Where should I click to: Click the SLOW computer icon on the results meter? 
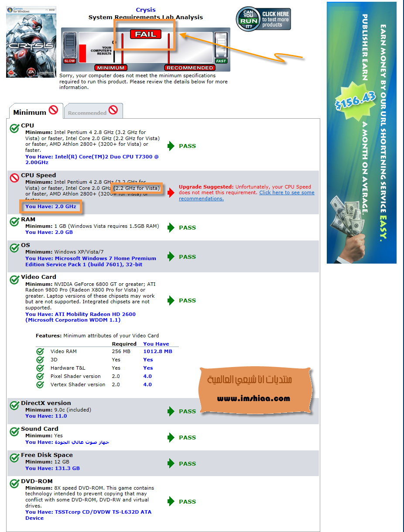[70, 48]
